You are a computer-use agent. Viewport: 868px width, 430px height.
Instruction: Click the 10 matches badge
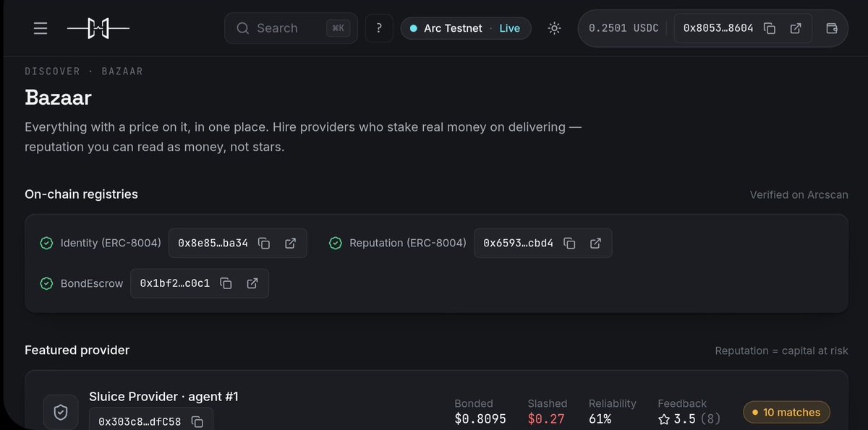point(786,412)
